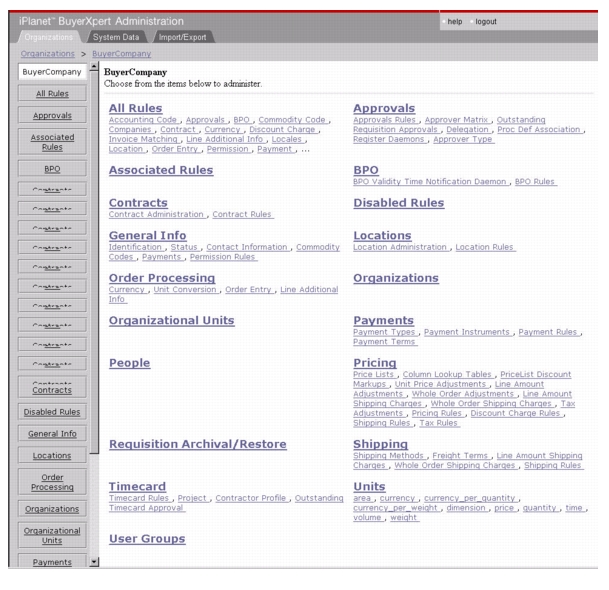Switch to the Organizations tab
This screenshot has height=590, width=609.
(x=49, y=37)
